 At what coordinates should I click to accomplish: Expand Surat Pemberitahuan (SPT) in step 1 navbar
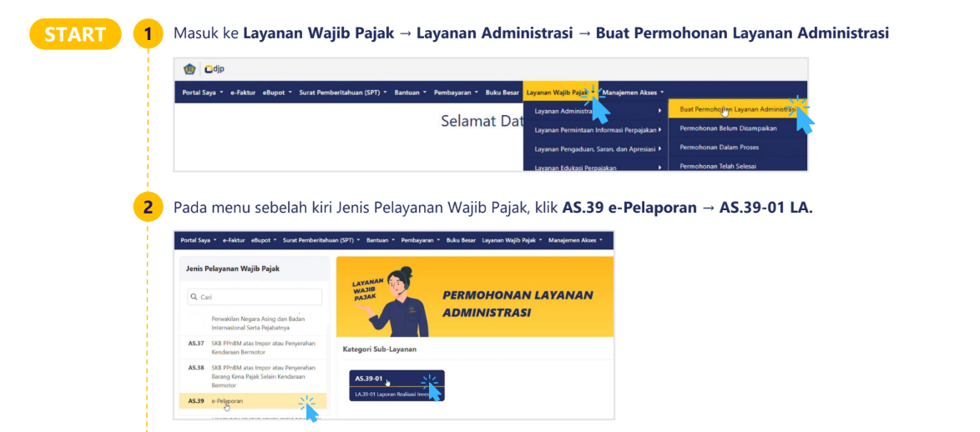(343, 93)
